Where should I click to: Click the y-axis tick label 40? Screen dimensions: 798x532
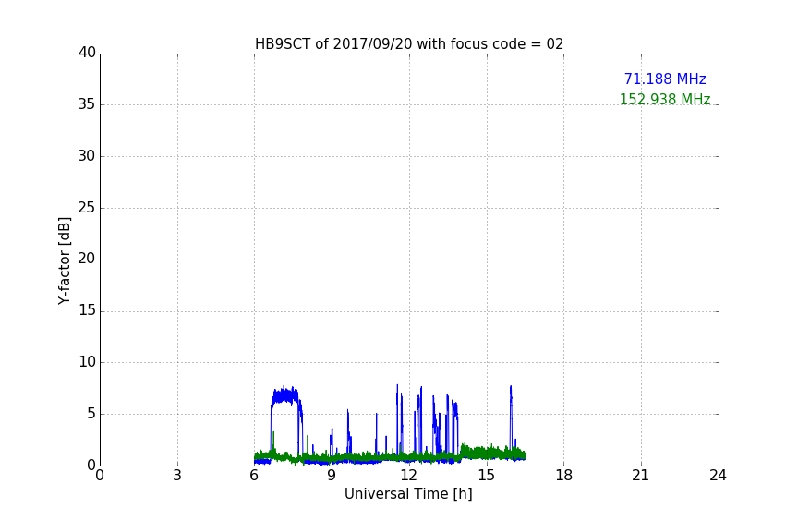(87, 53)
